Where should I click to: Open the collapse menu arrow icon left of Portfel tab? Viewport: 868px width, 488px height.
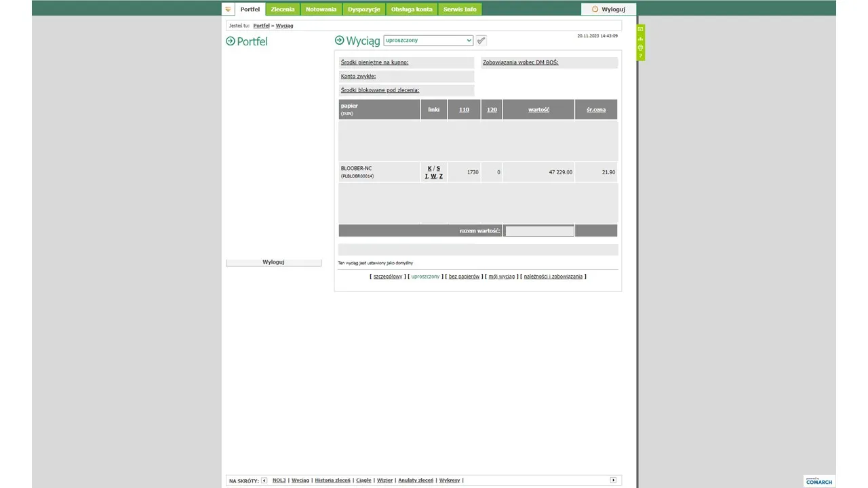point(228,9)
